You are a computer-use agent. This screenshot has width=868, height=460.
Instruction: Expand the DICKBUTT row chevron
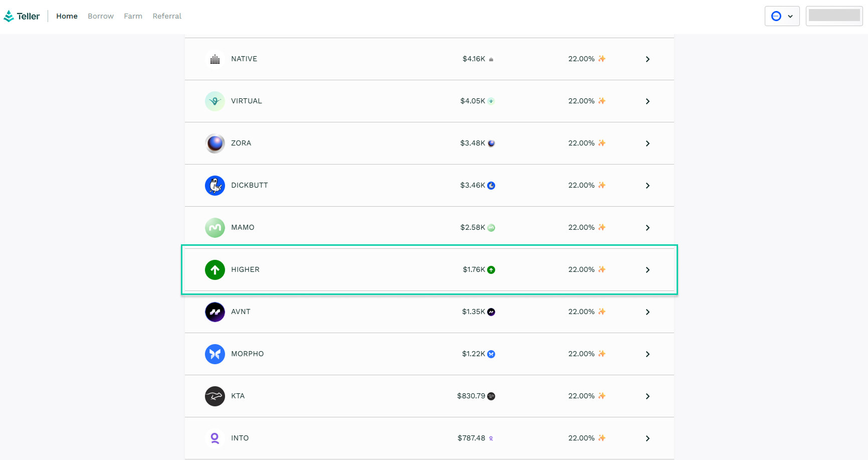647,186
